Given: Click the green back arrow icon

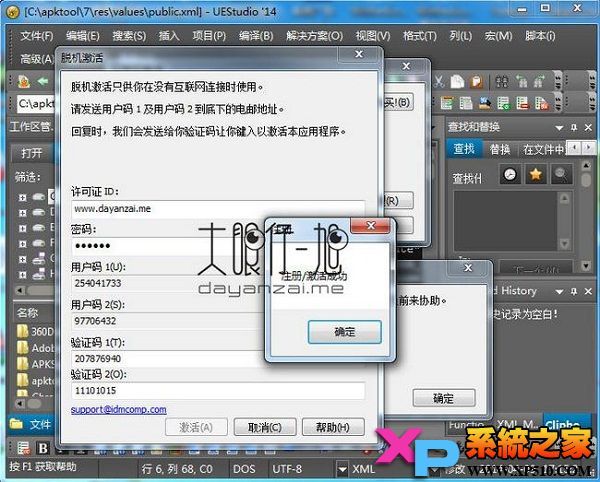Looking at the screenshot, I should 42,81.
